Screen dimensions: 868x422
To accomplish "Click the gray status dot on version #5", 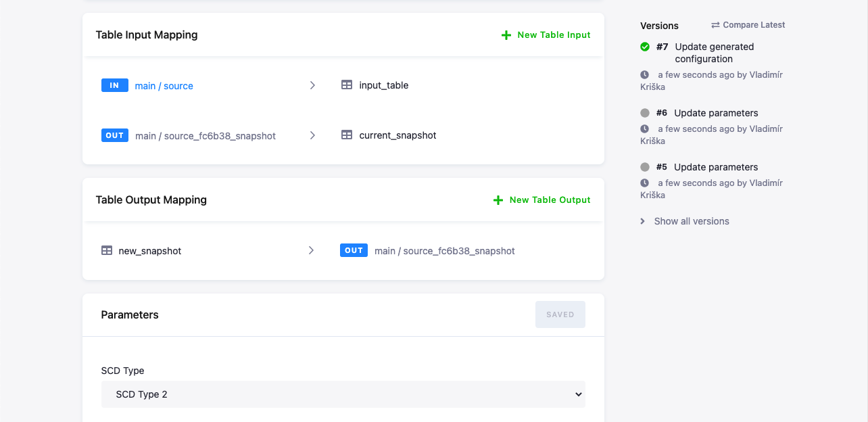I will (645, 167).
